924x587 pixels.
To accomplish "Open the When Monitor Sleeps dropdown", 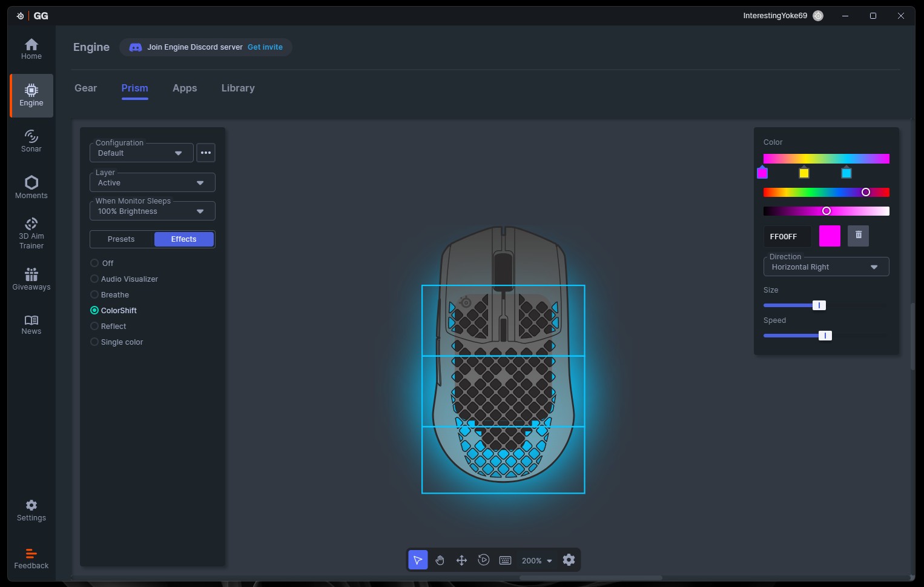I will point(152,211).
